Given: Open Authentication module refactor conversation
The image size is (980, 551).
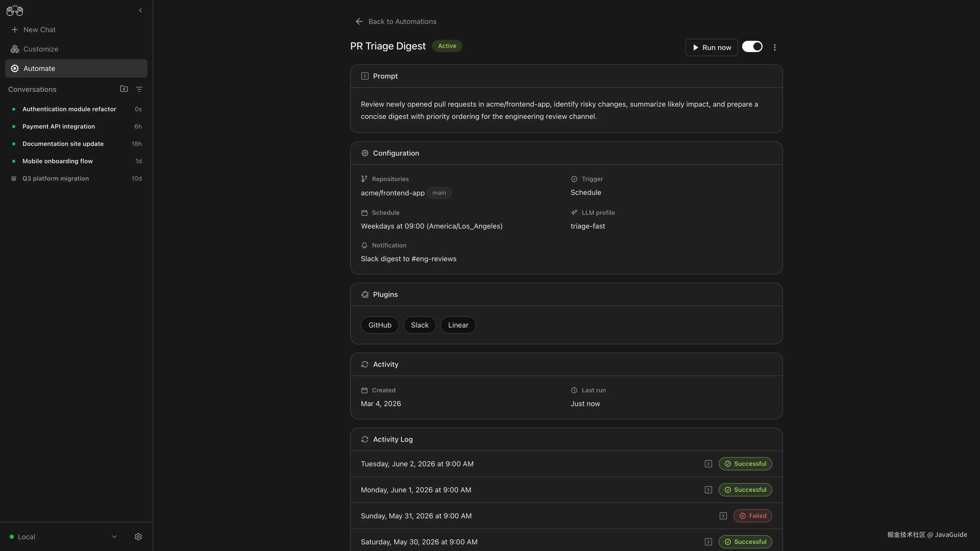Looking at the screenshot, I should (76, 109).
